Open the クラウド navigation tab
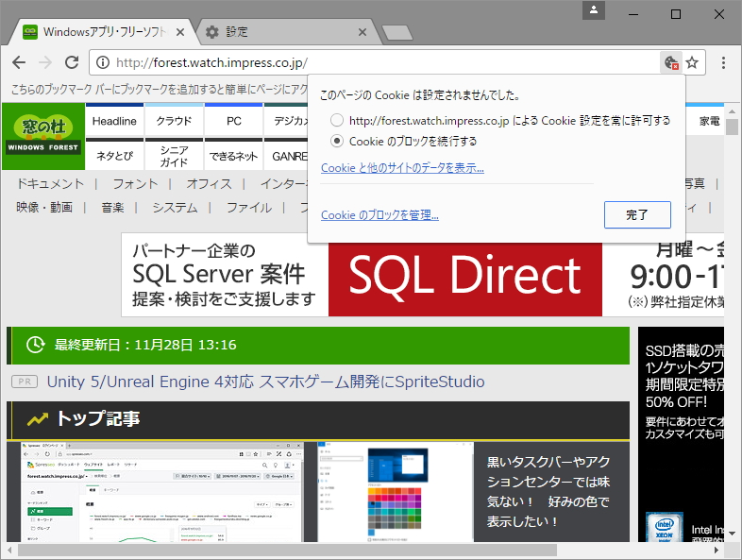 point(174,121)
